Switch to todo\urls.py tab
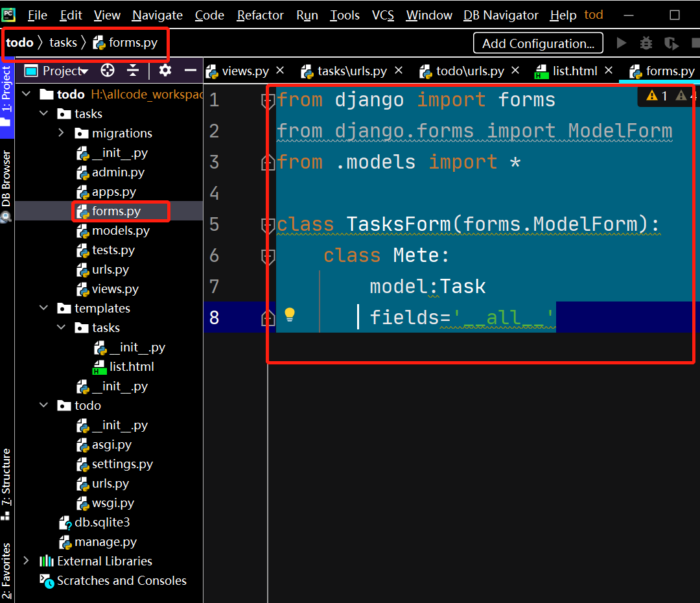 pyautogui.click(x=470, y=71)
